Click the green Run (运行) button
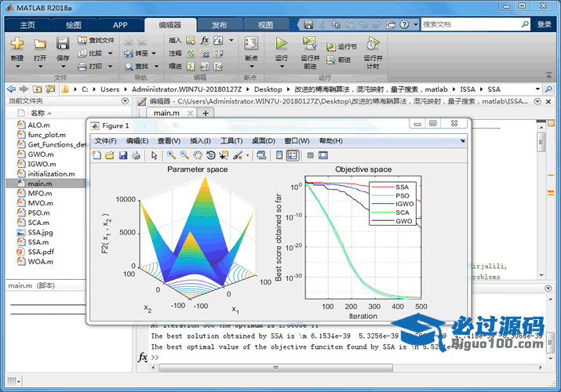561x392 pixels. point(282,44)
